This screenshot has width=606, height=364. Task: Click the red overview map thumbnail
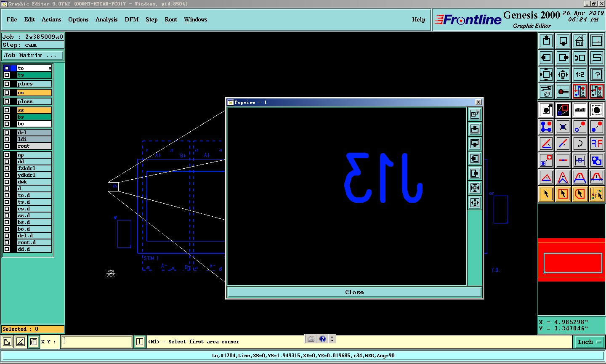(x=571, y=260)
